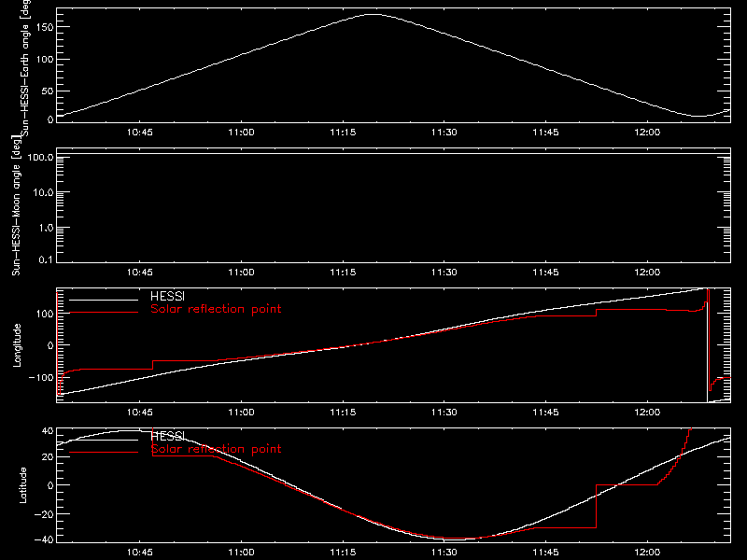
Task: Pick 11:15 time label under Moon angle plot
Action: point(343,273)
